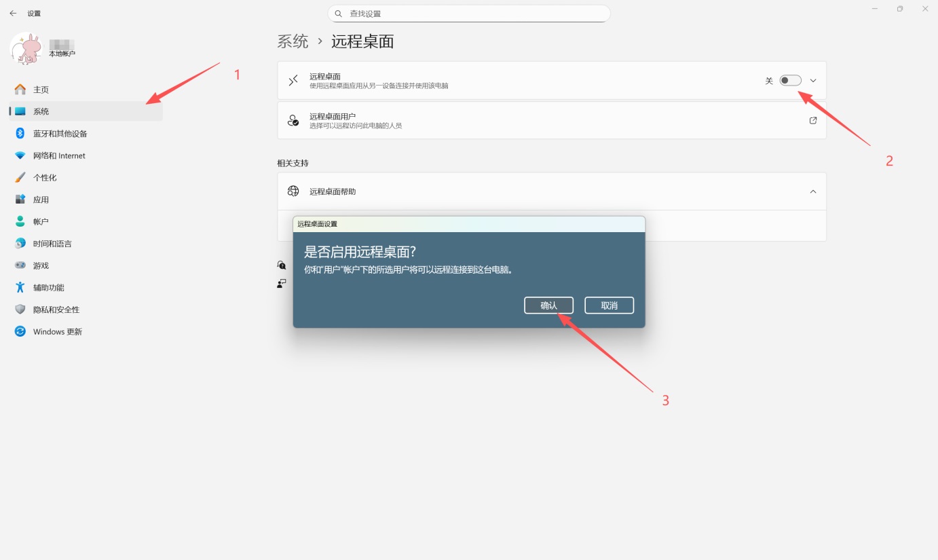The height and width of the screenshot is (560, 938).
Task: Confirm with the 确认 button
Action: [x=548, y=305]
